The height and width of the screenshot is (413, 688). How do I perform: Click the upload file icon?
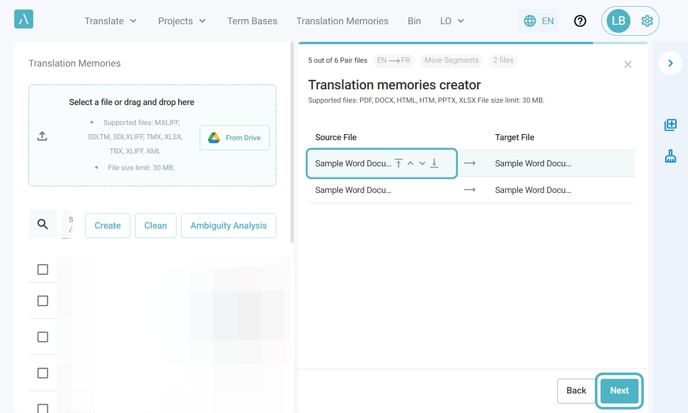pyautogui.click(x=42, y=136)
